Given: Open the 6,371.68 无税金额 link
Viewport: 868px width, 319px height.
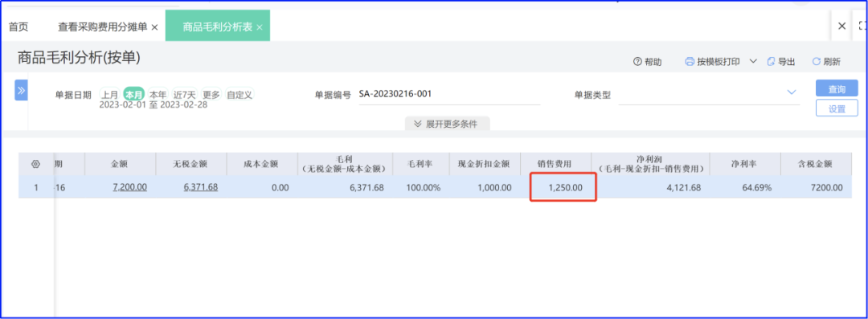Looking at the screenshot, I should coord(200,187).
